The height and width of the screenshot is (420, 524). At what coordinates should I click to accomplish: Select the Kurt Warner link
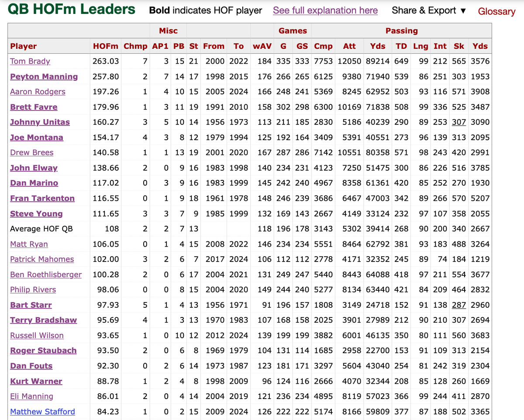pos(36,381)
